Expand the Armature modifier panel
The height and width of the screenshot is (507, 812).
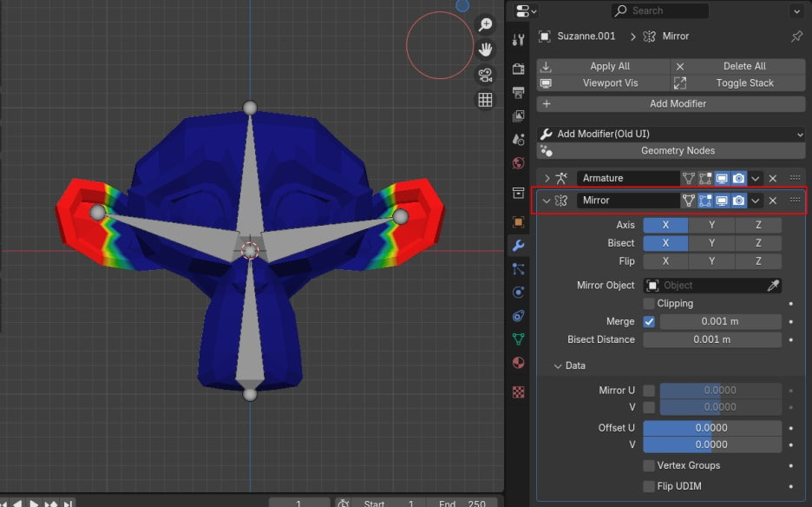tap(547, 178)
